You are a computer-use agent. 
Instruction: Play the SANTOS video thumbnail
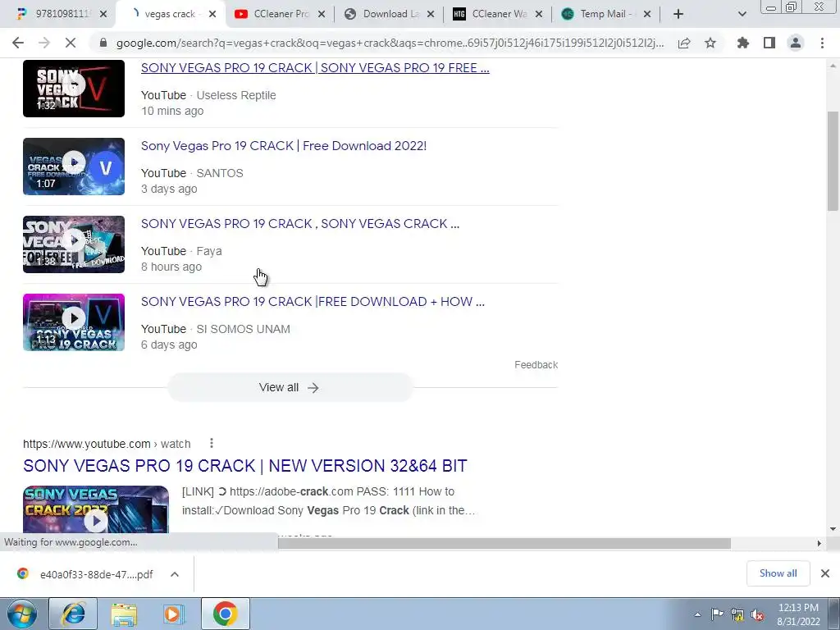(74, 167)
